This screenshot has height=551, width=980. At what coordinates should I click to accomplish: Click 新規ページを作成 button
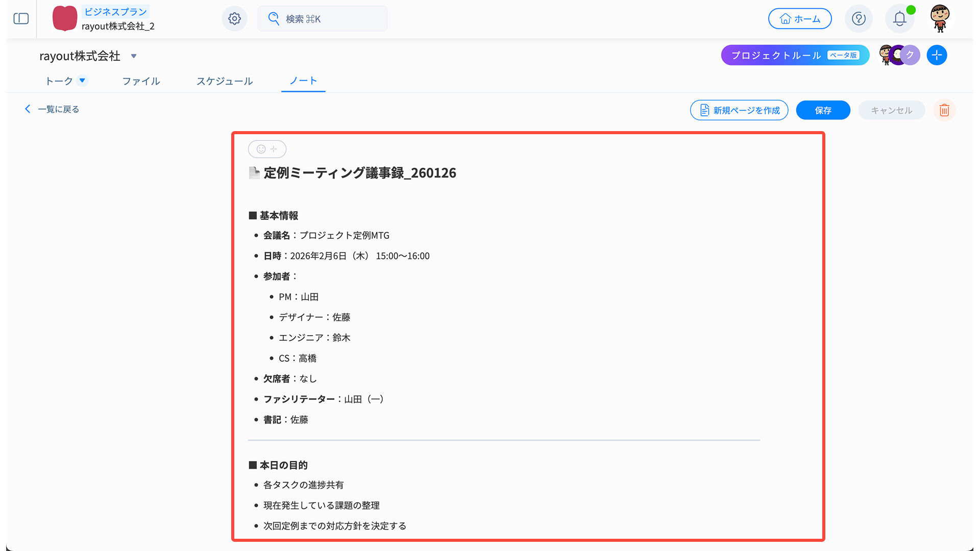739,110
